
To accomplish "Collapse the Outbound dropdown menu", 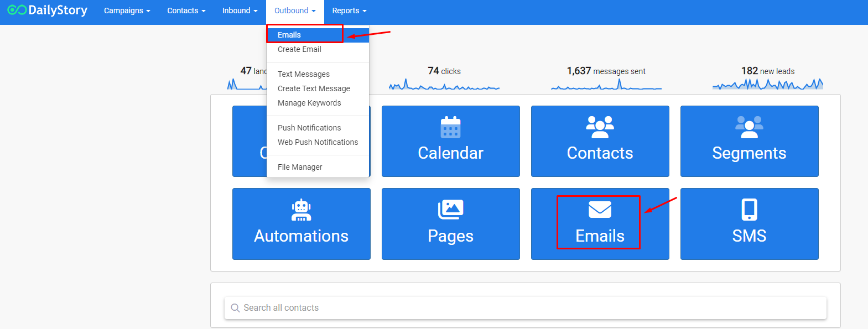I will (x=295, y=11).
